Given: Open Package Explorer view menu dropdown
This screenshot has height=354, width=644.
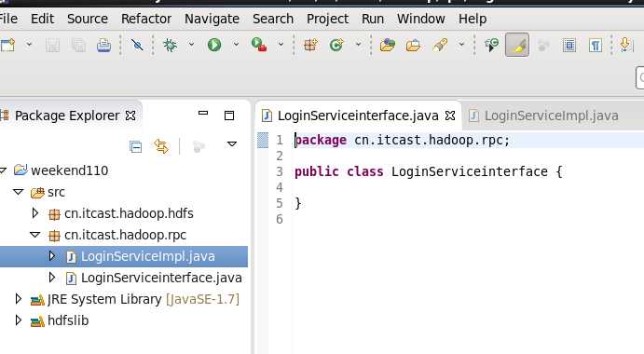Looking at the screenshot, I should (x=232, y=143).
